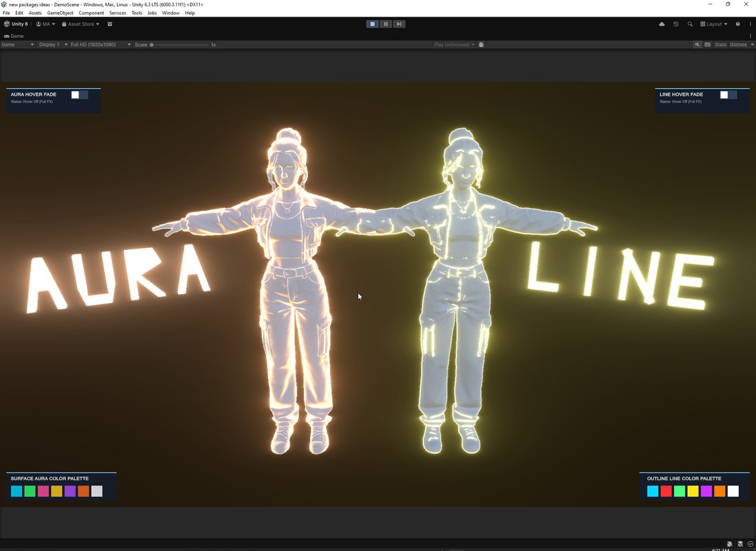Open the Component menu
The height and width of the screenshot is (551, 756).
91,13
